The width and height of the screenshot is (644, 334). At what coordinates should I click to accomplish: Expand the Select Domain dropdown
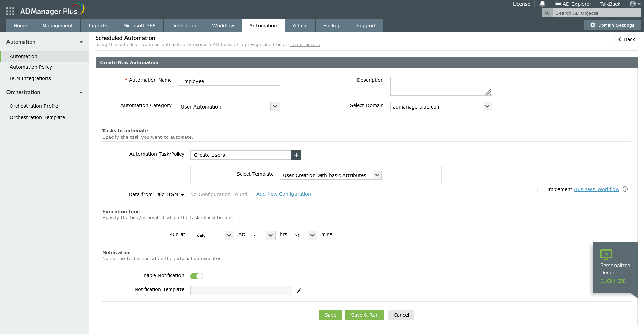coord(441,107)
